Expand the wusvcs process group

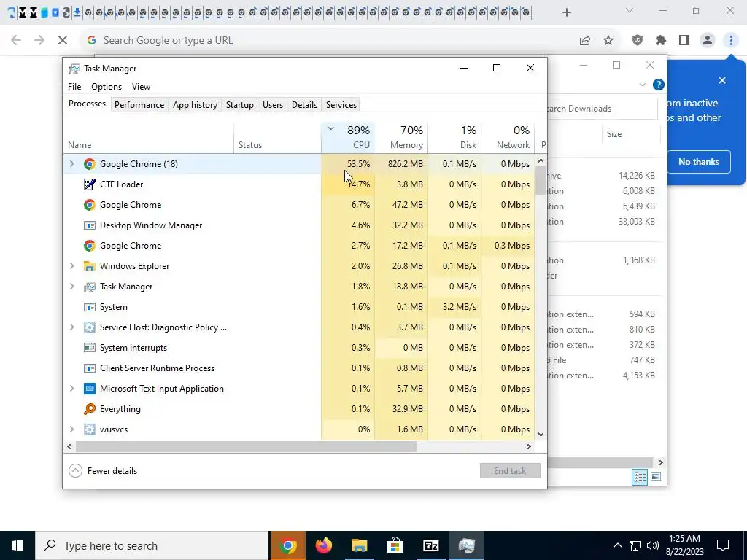(72, 429)
